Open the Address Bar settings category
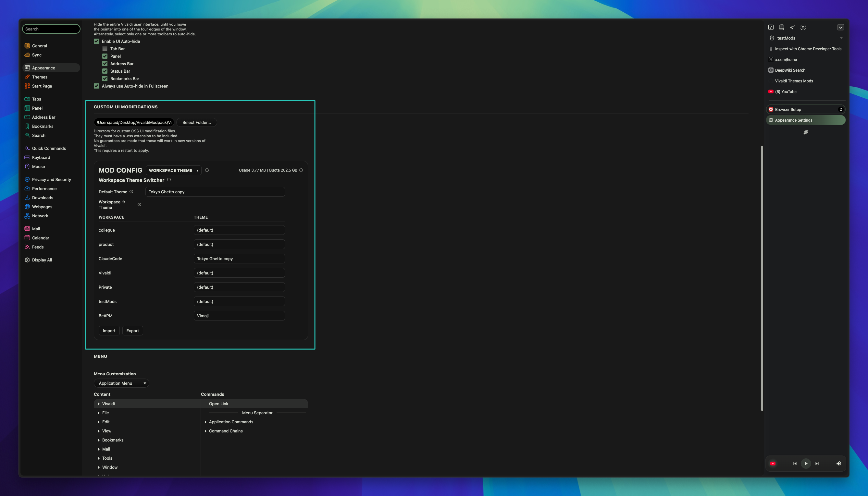This screenshot has width=868, height=496. pos(51,117)
